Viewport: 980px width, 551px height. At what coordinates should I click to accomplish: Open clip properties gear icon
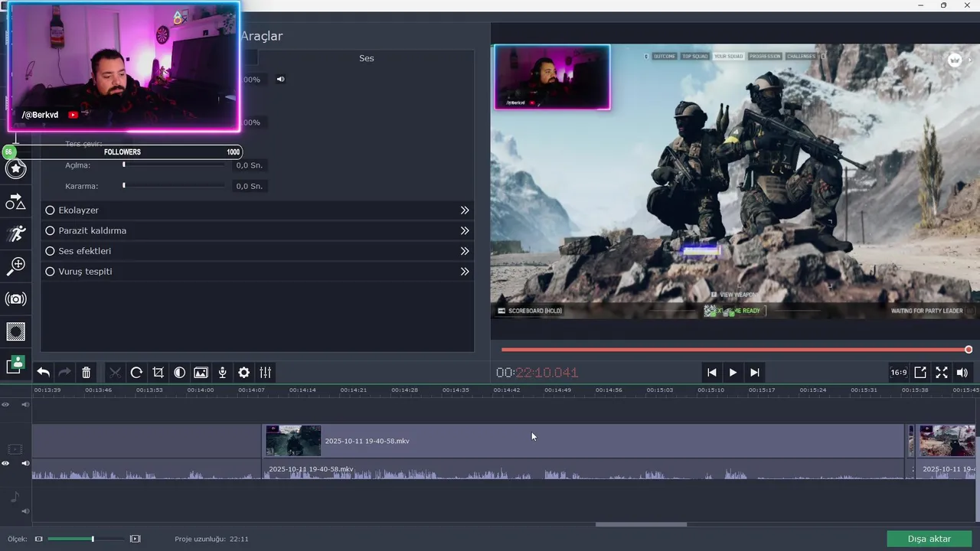pos(243,373)
